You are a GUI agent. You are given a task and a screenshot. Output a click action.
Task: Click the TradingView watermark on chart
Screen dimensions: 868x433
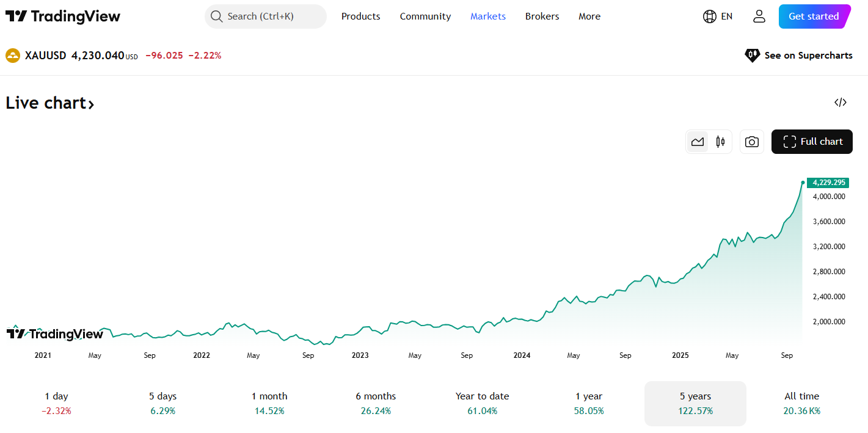(x=55, y=333)
